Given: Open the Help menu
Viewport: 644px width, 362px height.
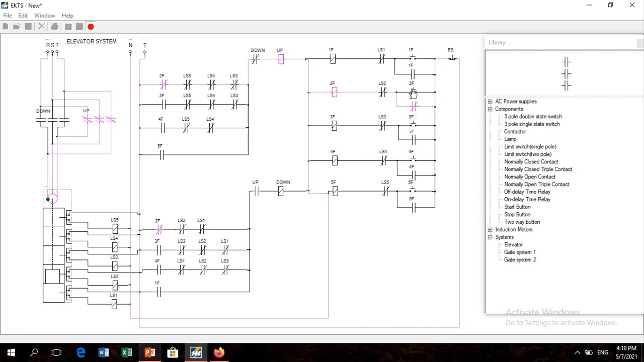Looking at the screenshot, I should tap(67, 16).
